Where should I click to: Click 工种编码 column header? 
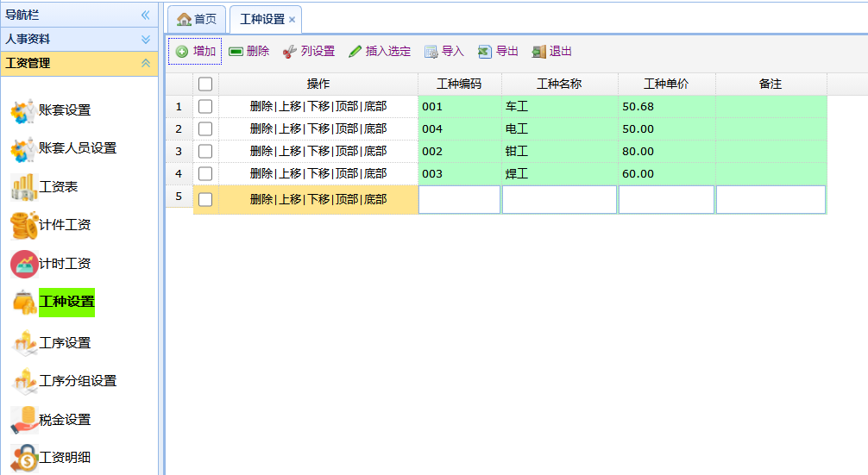460,84
